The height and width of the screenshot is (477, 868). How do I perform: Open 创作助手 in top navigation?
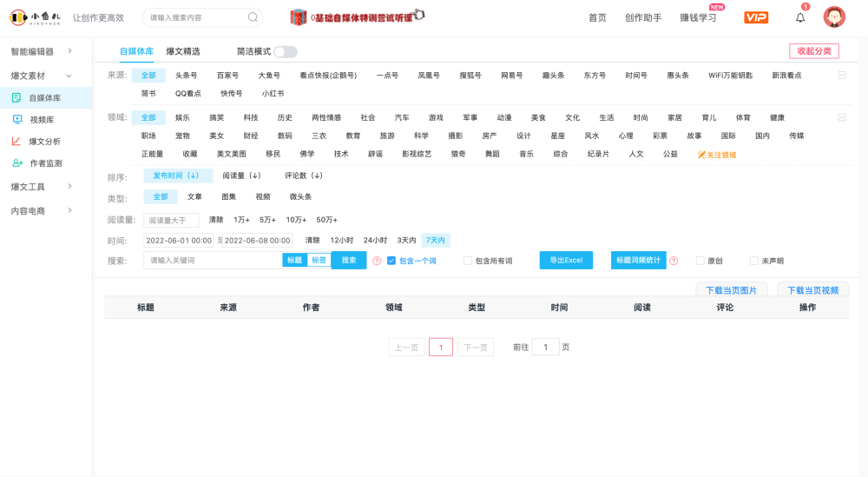point(643,17)
